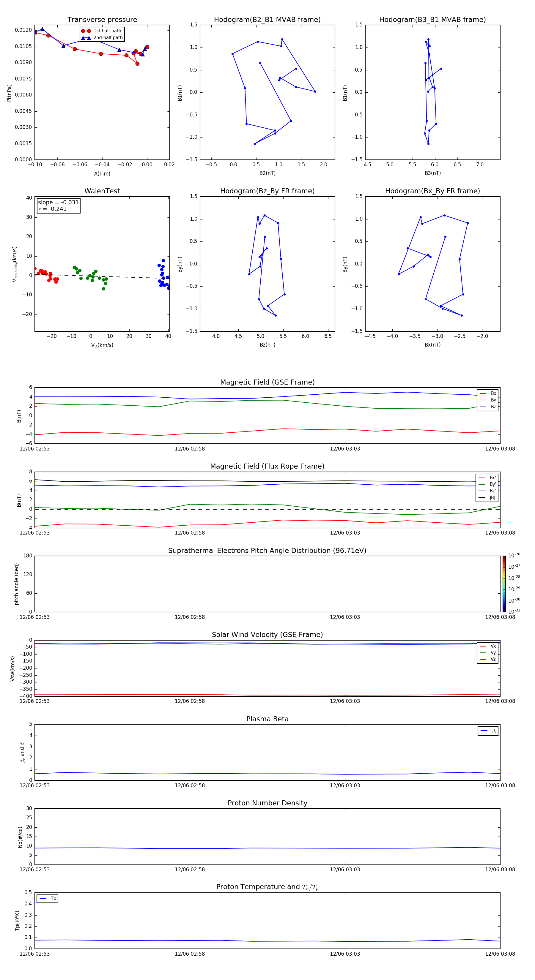This screenshot has height=980, width=535.
Task: Click "12/06 02:58" tick under GSE magnetic field plot
Action: click(190, 449)
